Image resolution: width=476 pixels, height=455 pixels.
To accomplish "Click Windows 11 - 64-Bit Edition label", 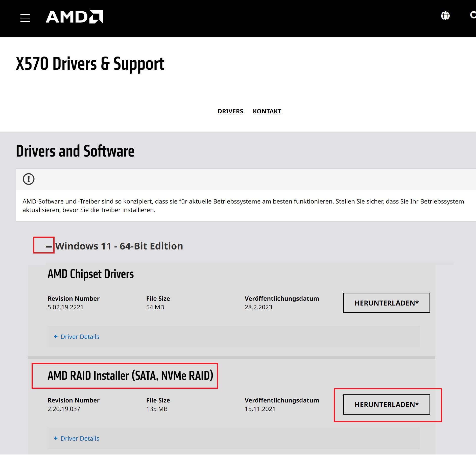I will pyautogui.click(x=119, y=246).
